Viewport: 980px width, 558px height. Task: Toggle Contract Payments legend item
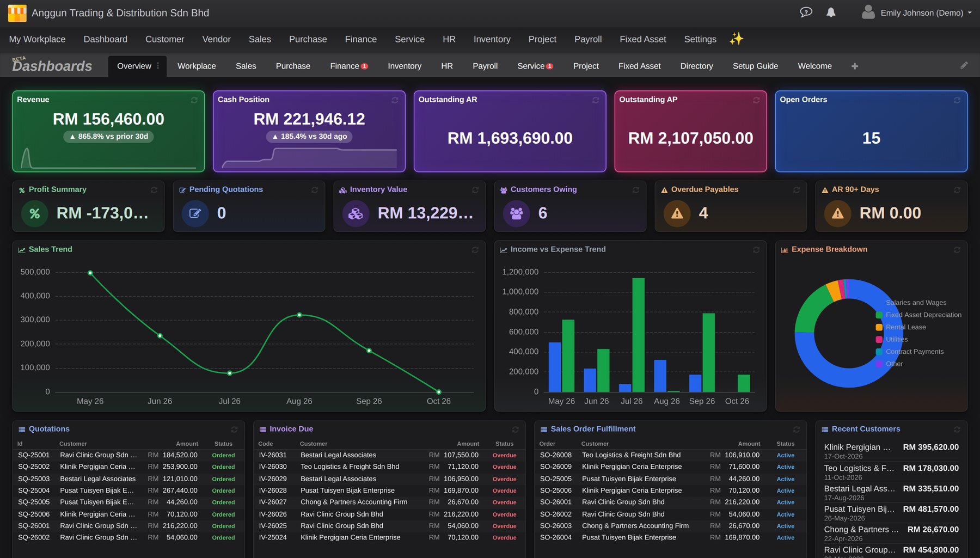(910, 352)
